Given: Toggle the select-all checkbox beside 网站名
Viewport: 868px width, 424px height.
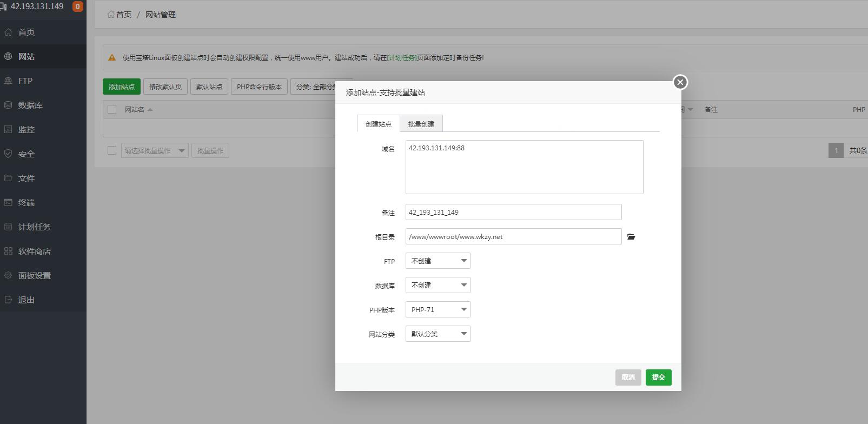Looking at the screenshot, I should (112, 109).
